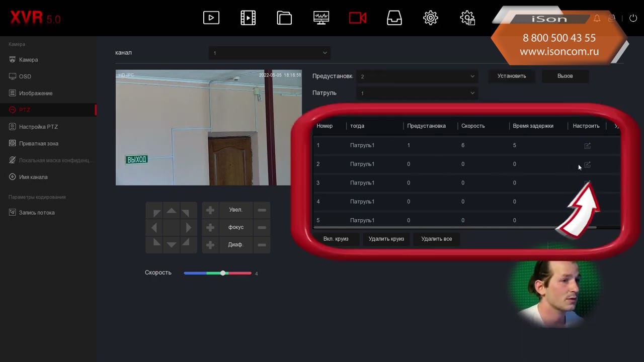Open the file folder icon in top bar
The height and width of the screenshot is (362, 644).
click(x=284, y=18)
